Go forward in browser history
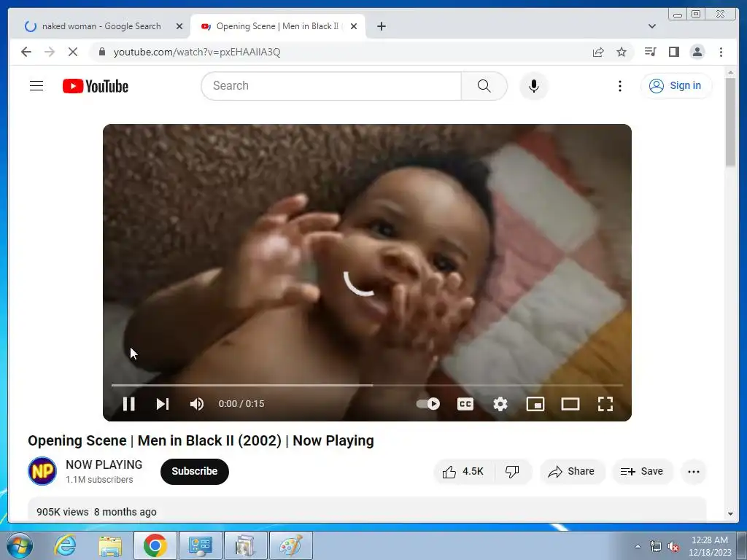The height and width of the screenshot is (560, 747). [x=50, y=52]
